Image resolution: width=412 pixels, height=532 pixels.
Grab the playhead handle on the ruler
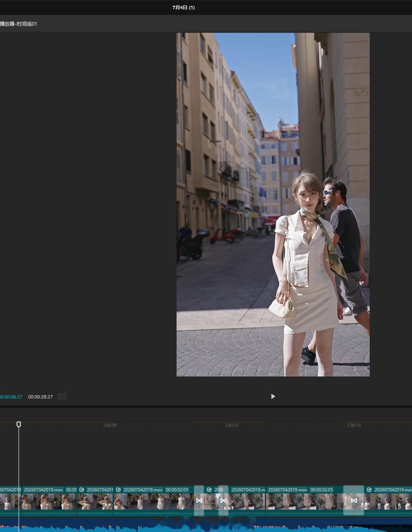click(19, 424)
